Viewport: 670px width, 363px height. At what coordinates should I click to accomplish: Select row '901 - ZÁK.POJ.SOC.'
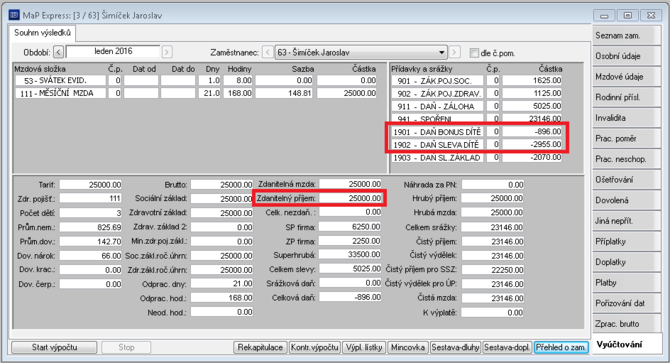(x=477, y=80)
